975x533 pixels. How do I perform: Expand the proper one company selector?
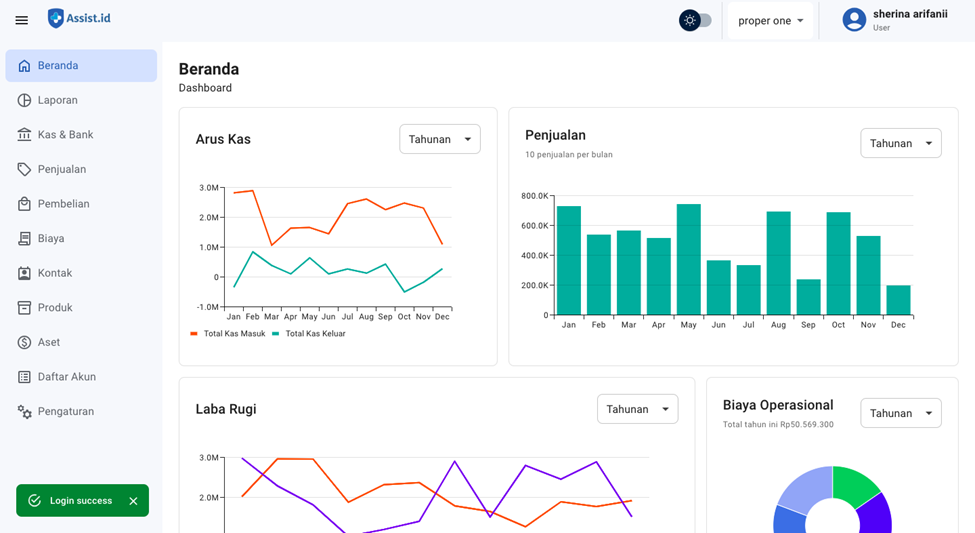pyautogui.click(x=770, y=21)
